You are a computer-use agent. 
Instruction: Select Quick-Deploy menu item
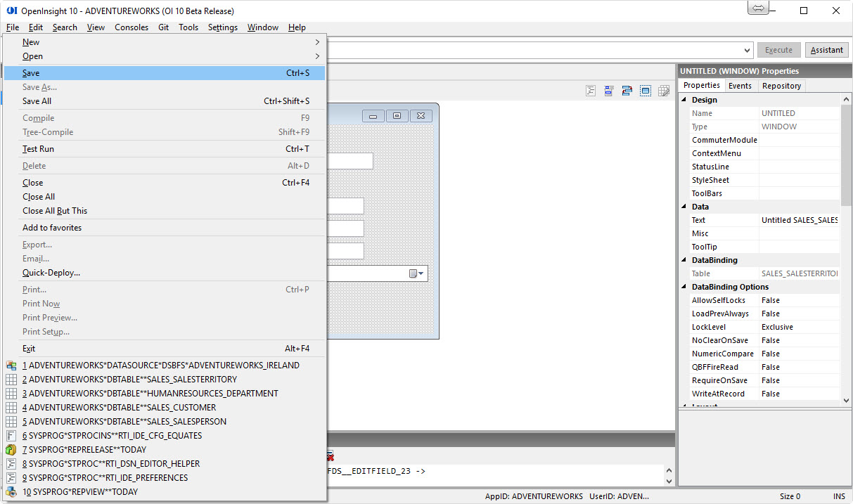coord(165,273)
